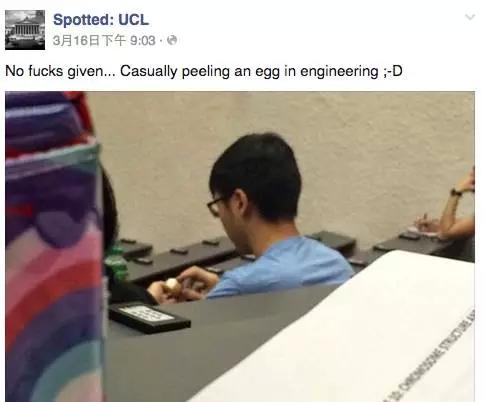Open the 3月16日下午 9:03 timestamp link
Image resolution: width=485 pixels, height=402 pixels.
[104, 41]
